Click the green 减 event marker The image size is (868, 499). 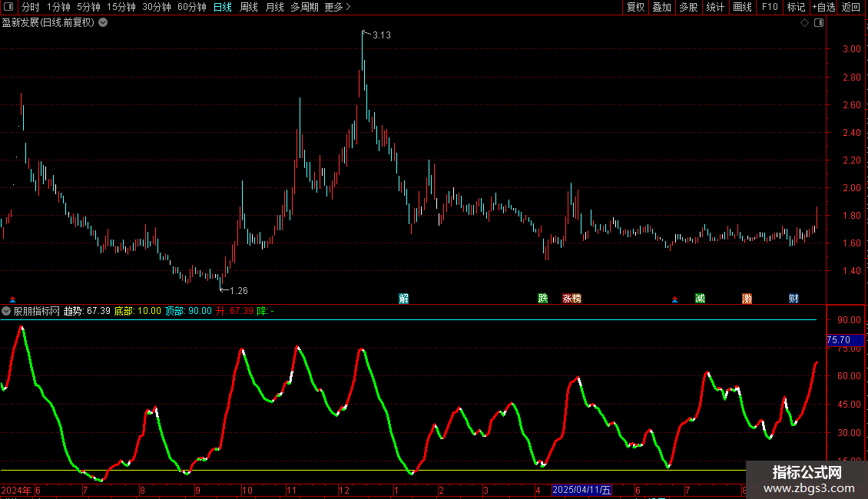coord(701,299)
